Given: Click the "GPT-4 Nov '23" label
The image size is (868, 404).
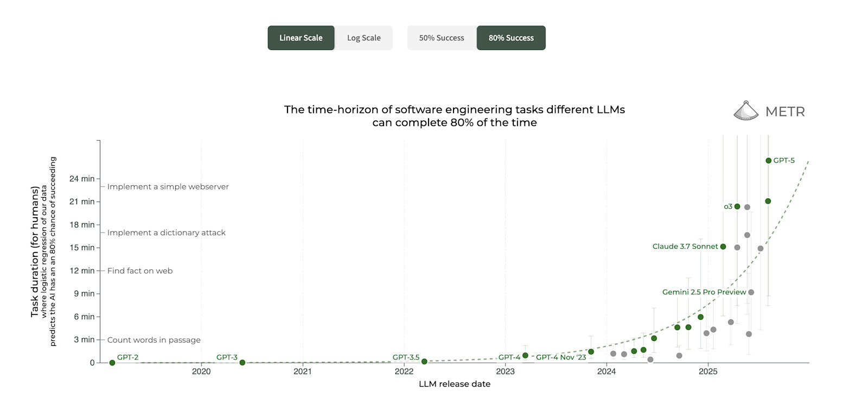Looking at the screenshot, I should 561,357.
